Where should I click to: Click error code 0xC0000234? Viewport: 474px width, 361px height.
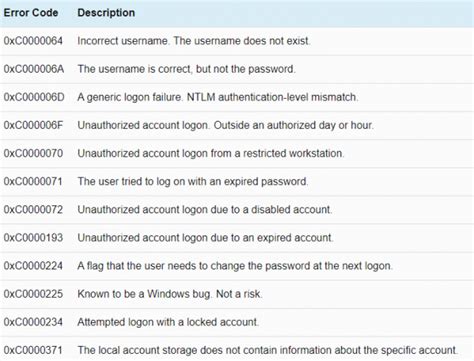tap(33, 322)
